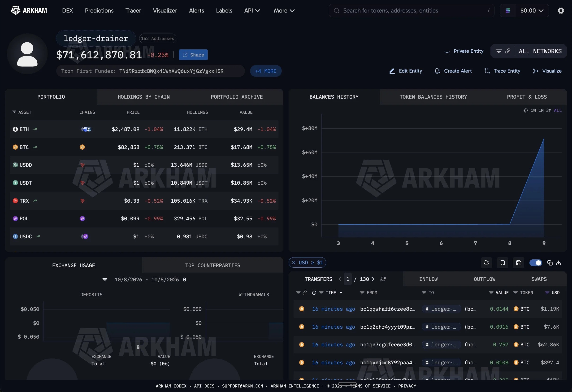
Task: Refresh the transfers list
Action: point(383,279)
